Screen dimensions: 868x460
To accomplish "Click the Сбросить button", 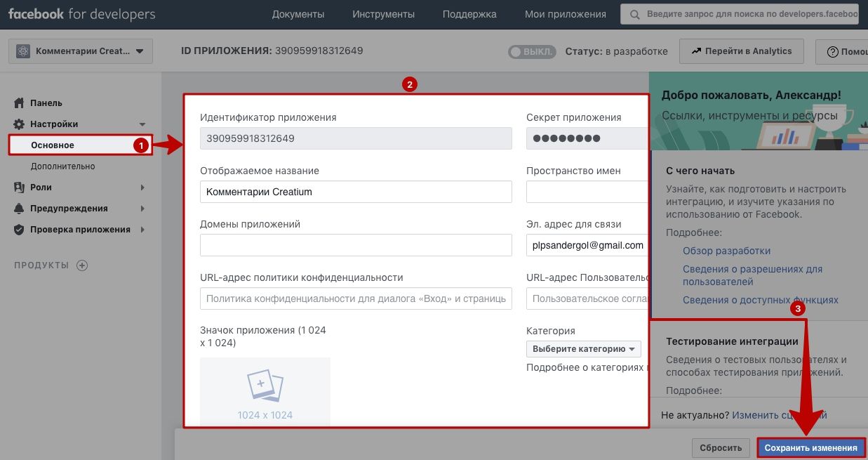I will coord(721,447).
